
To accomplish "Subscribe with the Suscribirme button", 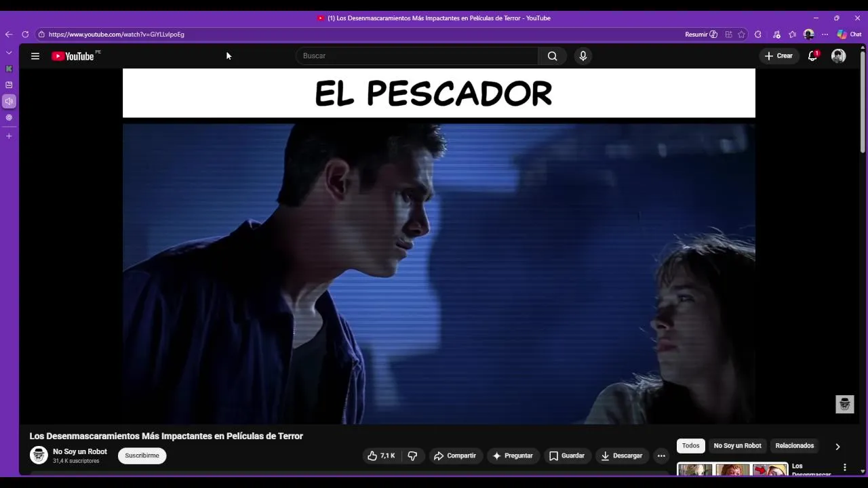I will coord(142,456).
